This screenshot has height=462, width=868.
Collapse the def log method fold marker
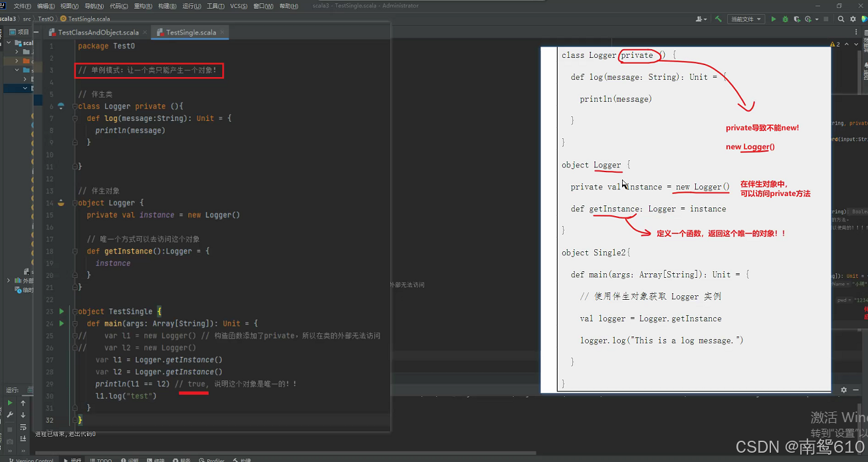point(76,118)
